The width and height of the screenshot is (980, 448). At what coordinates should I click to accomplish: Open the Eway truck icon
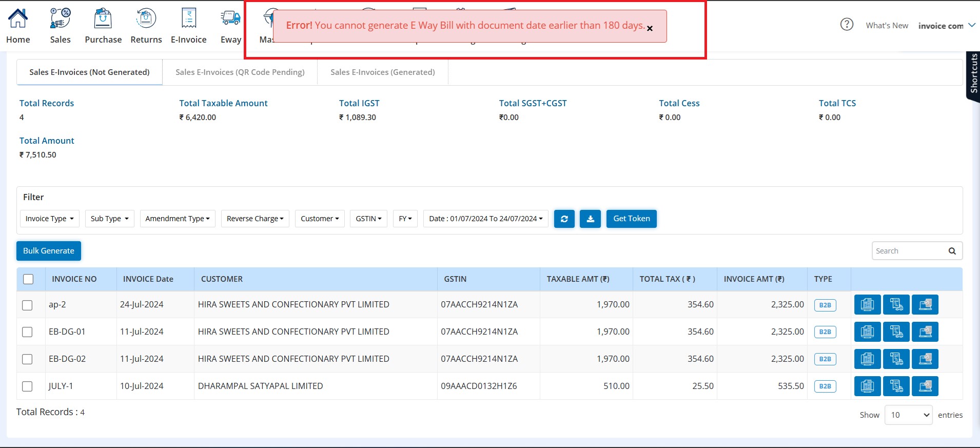(x=230, y=18)
